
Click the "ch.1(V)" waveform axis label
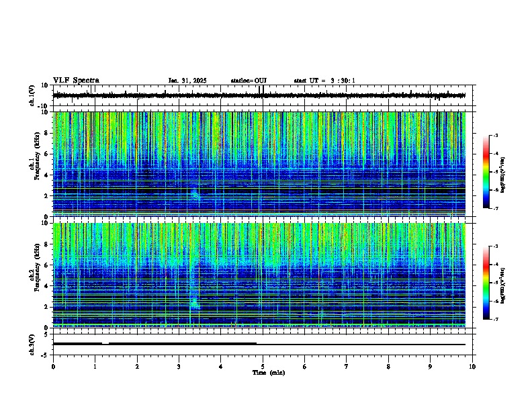click(32, 95)
